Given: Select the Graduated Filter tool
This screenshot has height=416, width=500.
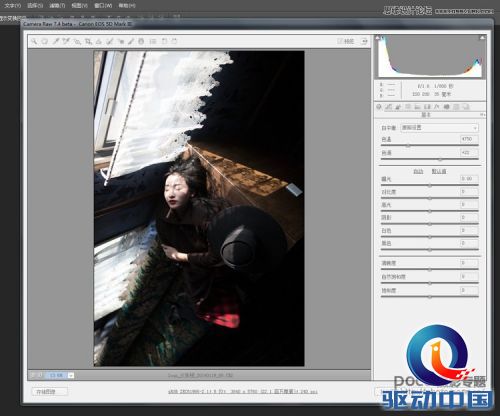Looking at the screenshot, I should [x=141, y=41].
